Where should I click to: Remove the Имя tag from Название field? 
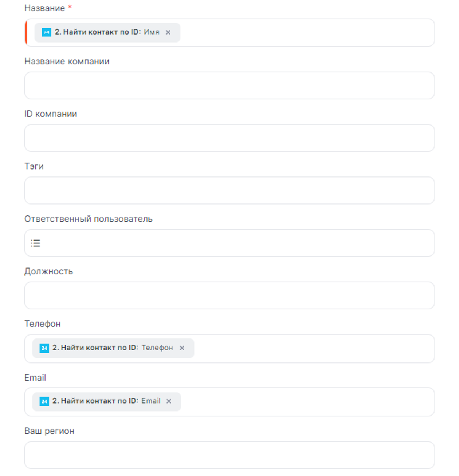168,32
